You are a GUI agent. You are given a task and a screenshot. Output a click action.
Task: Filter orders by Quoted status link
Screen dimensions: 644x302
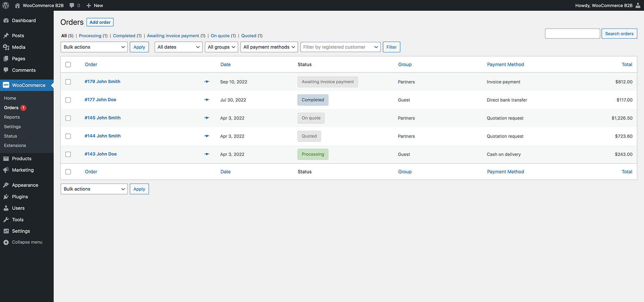[249, 36]
